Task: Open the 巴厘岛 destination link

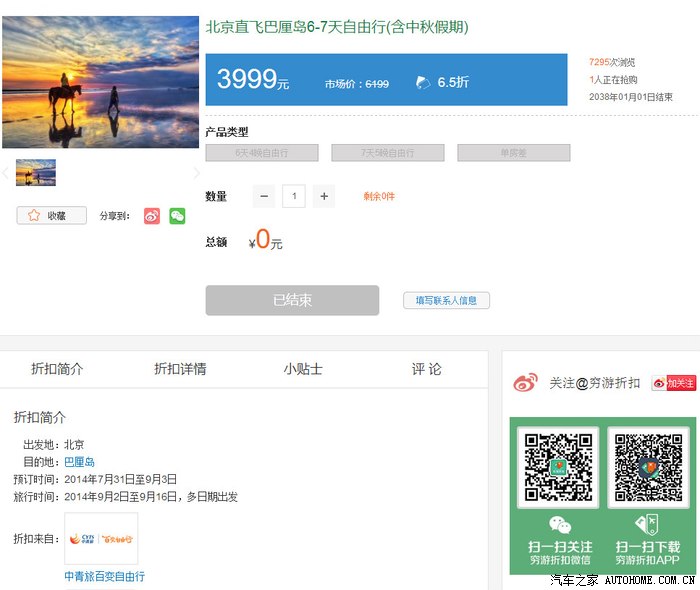Action: click(x=79, y=462)
